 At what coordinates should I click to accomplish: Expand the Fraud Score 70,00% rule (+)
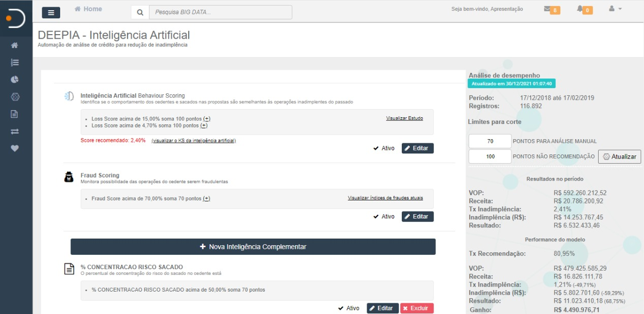coord(207,199)
